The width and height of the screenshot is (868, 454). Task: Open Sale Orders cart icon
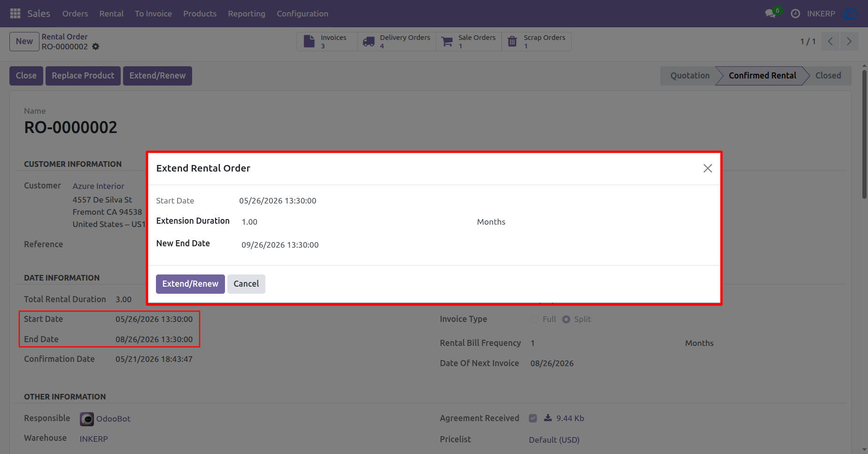coord(447,42)
